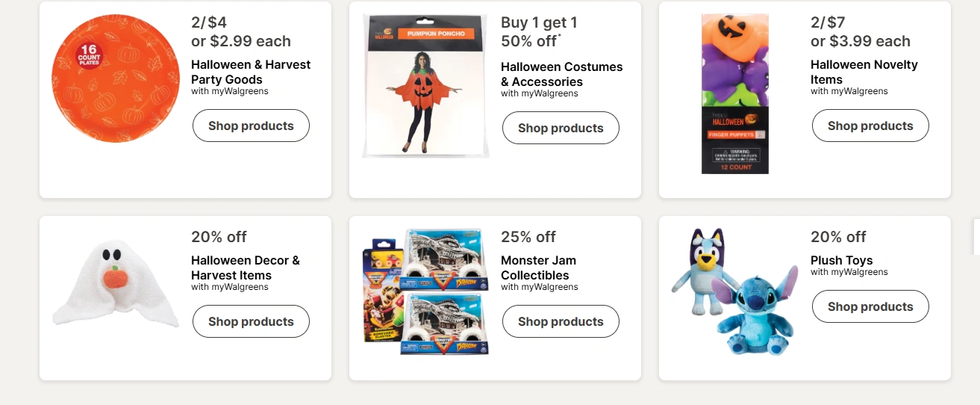980x405 pixels.
Task: Click the Buy 1 get 1 50% off text
Action: click(539, 32)
